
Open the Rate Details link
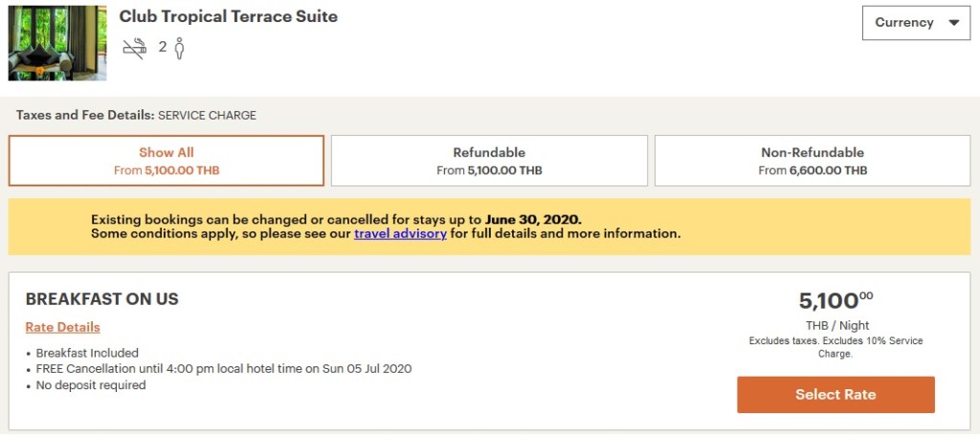pyautogui.click(x=63, y=327)
